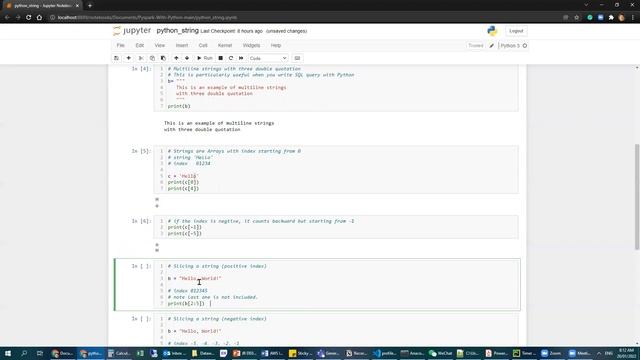
Task: Open the File menu
Action: (x=120, y=45)
